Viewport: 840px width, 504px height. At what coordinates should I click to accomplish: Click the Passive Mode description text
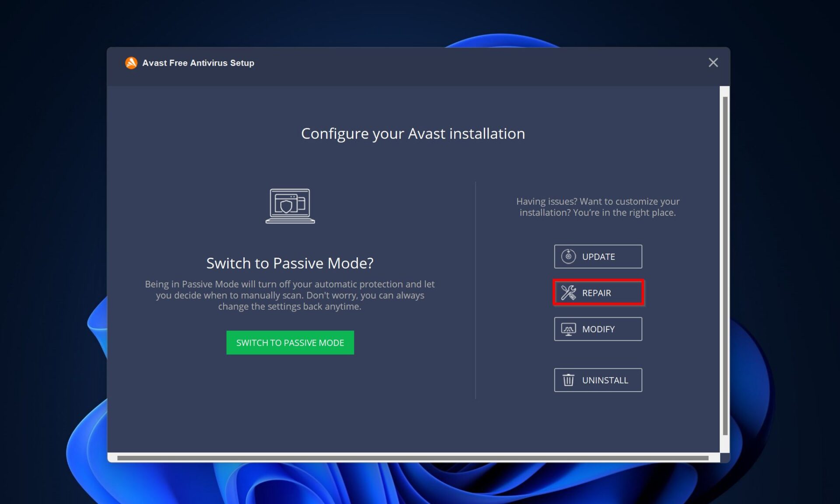click(x=290, y=295)
